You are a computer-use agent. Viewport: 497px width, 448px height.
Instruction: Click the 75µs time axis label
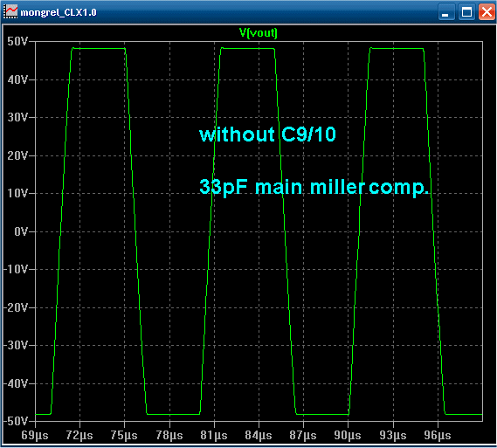tap(124, 435)
